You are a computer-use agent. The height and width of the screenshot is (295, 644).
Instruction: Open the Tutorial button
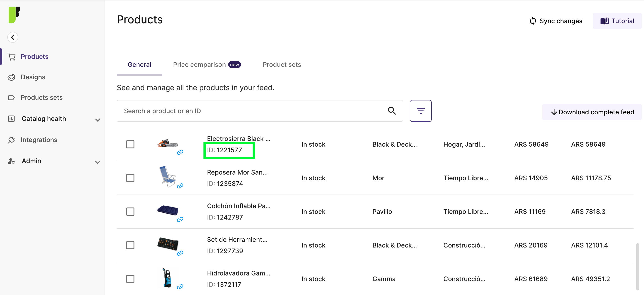(x=617, y=21)
